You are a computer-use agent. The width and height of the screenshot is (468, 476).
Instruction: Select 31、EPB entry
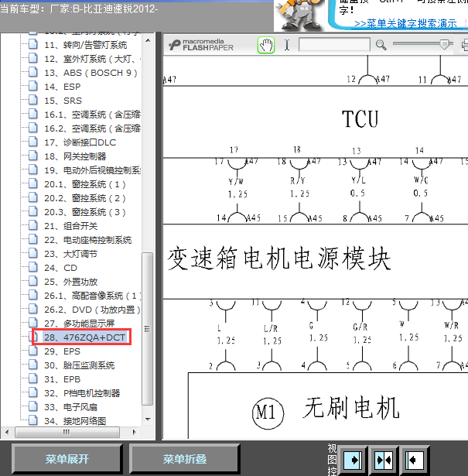click(62, 379)
